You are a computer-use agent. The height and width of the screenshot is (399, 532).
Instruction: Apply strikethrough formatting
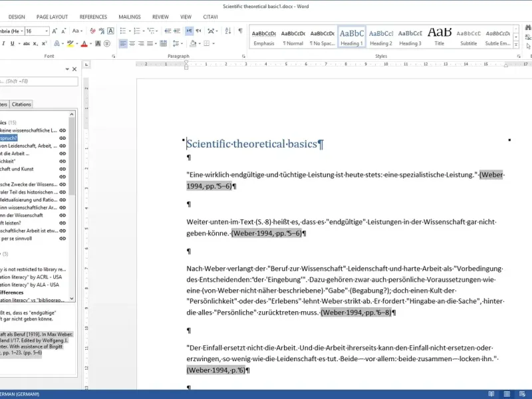27,44
